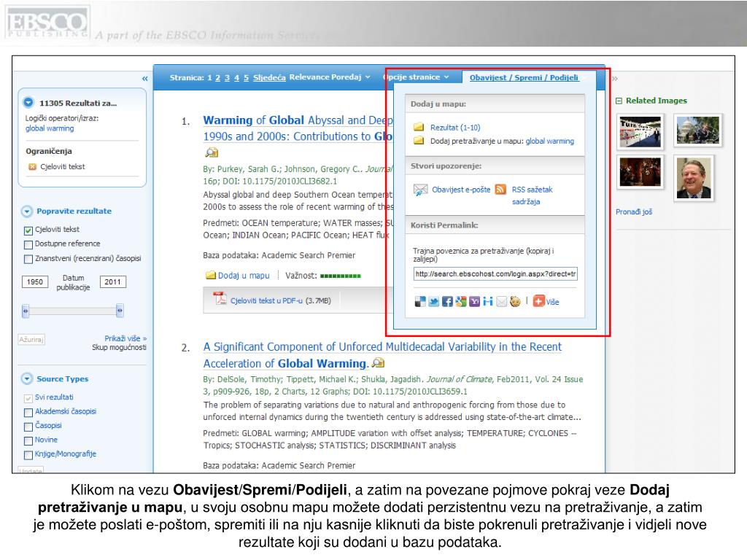Share via Google bookmark icon

click(x=461, y=301)
